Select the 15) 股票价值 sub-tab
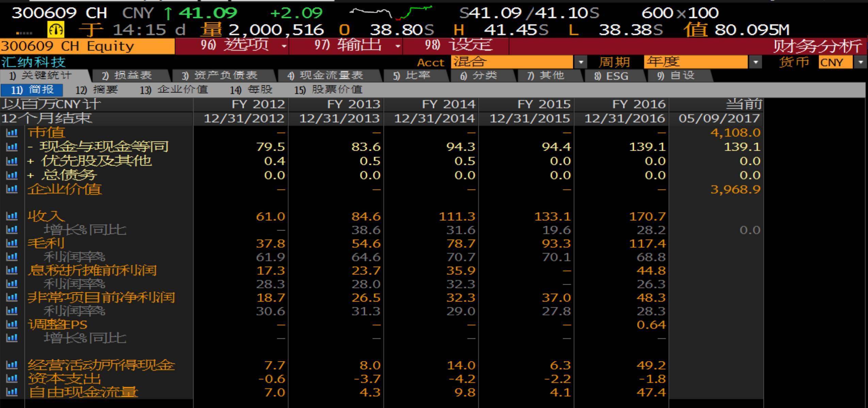The width and height of the screenshot is (868, 408). (x=328, y=90)
